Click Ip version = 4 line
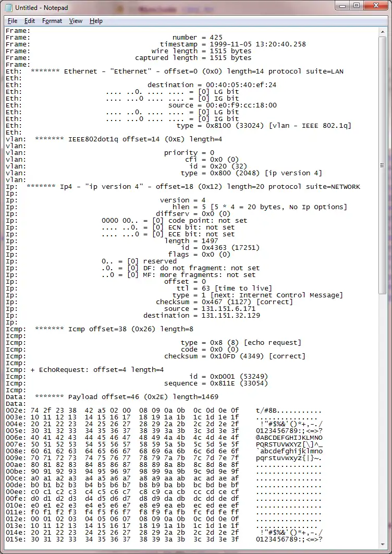Image resolution: width=392 pixels, height=554 pixels. [x=183, y=200]
